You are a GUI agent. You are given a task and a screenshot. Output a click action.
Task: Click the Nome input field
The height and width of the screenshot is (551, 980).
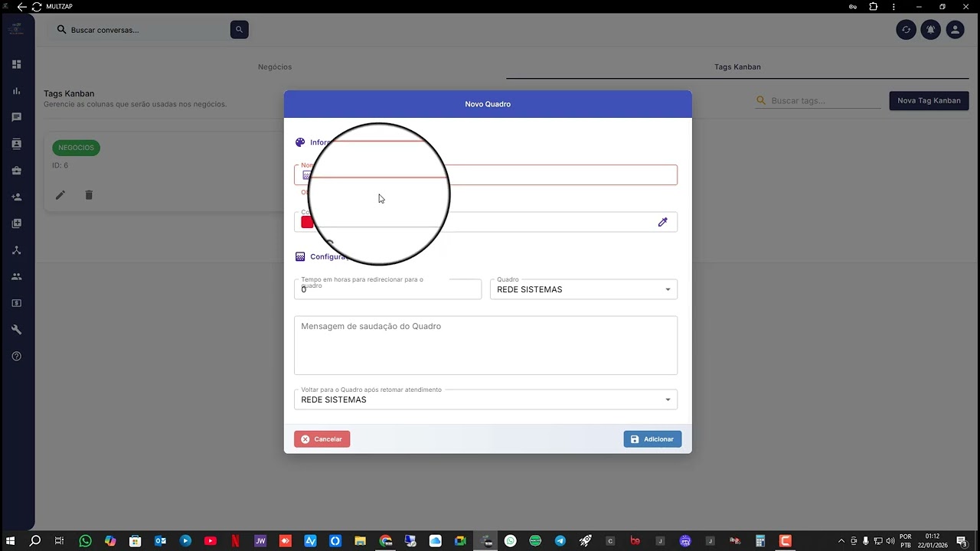tap(485, 175)
